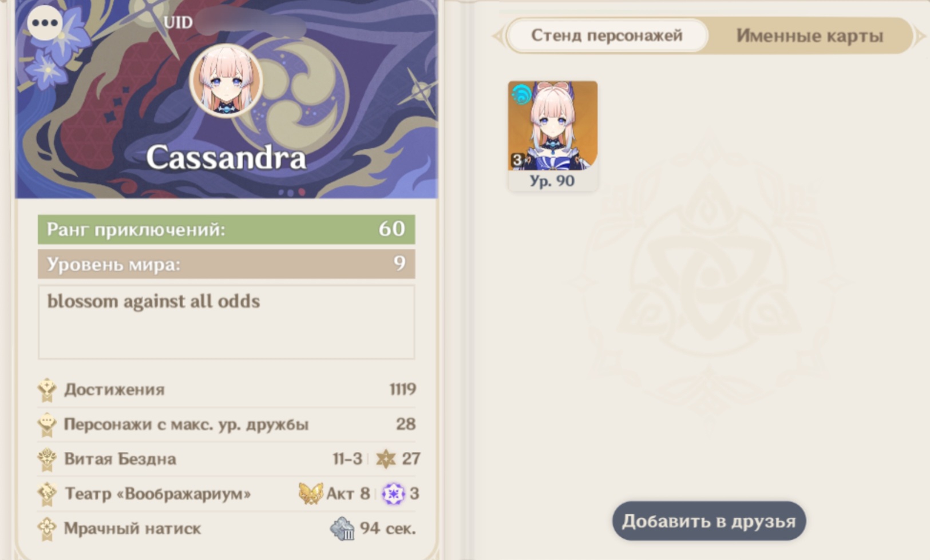Screen dimensions: 930x560
Task: Click the purple Imaginarium star medal icon
Action: point(393,494)
